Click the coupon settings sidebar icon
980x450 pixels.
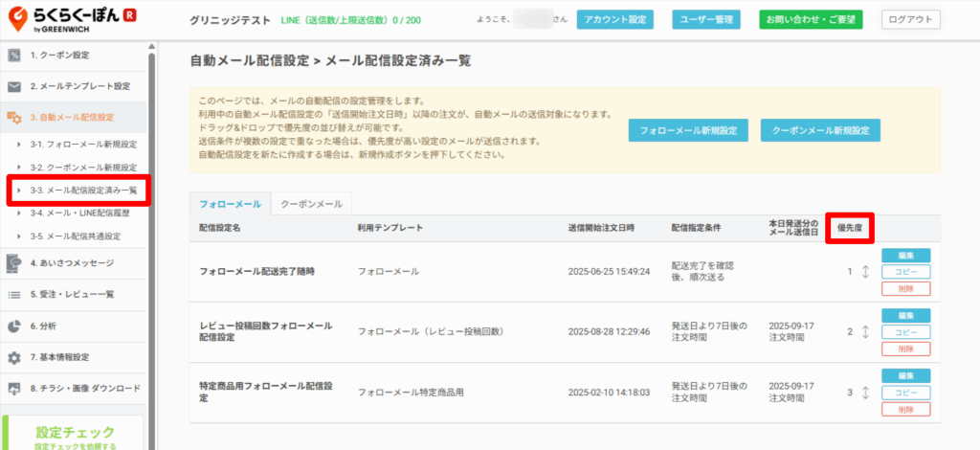[x=14, y=56]
